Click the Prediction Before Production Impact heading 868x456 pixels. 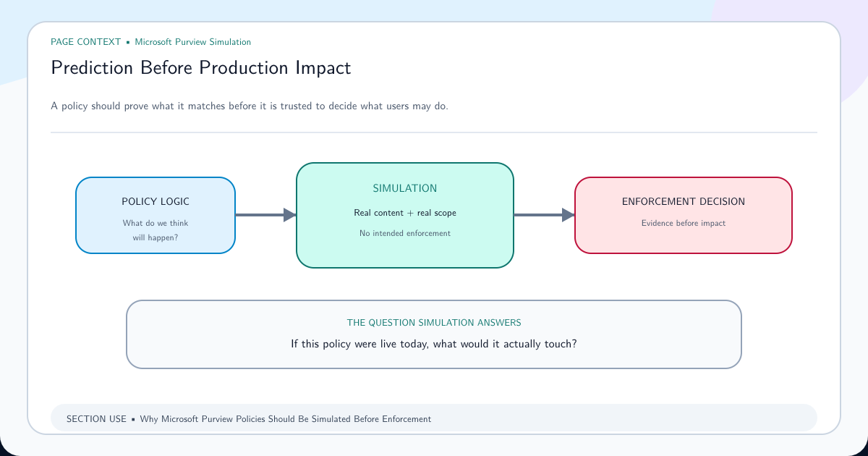click(x=201, y=68)
